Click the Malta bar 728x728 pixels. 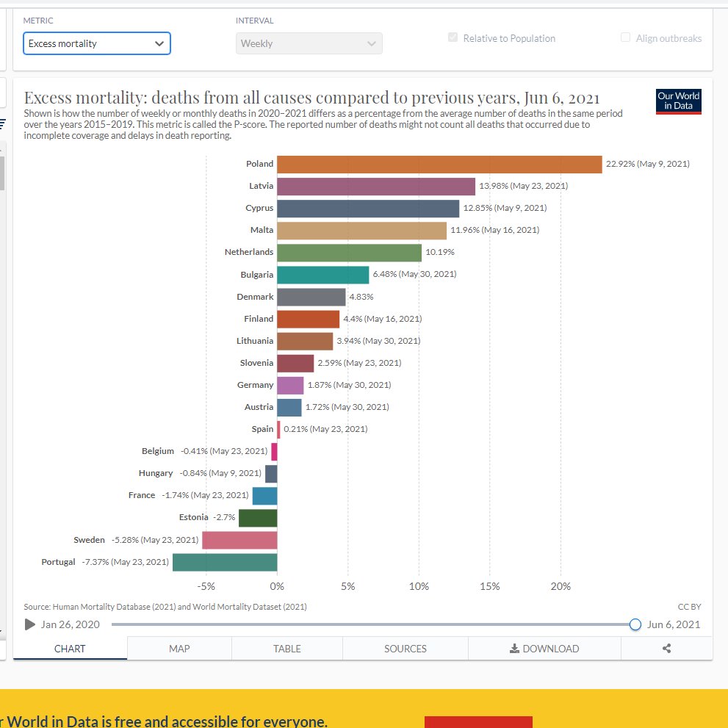pyautogui.click(x=361, y=231)
